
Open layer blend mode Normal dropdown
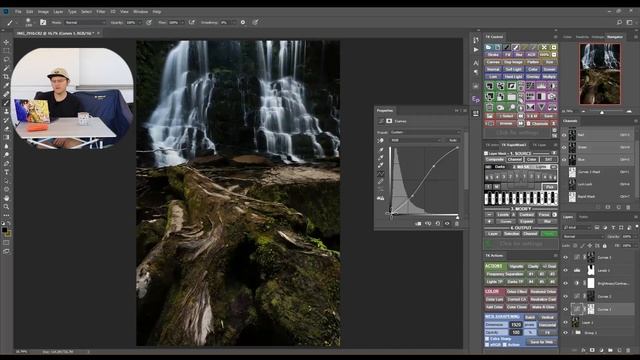point(583,236)
